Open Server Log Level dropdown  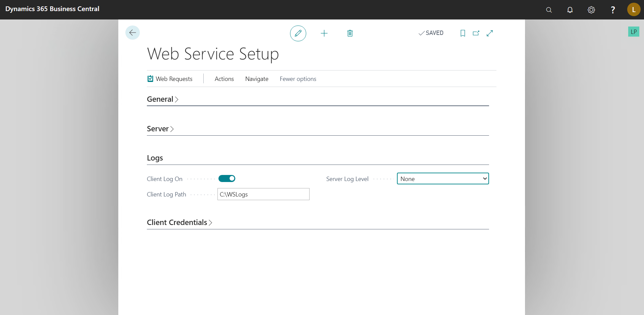[x=443, y=179]
